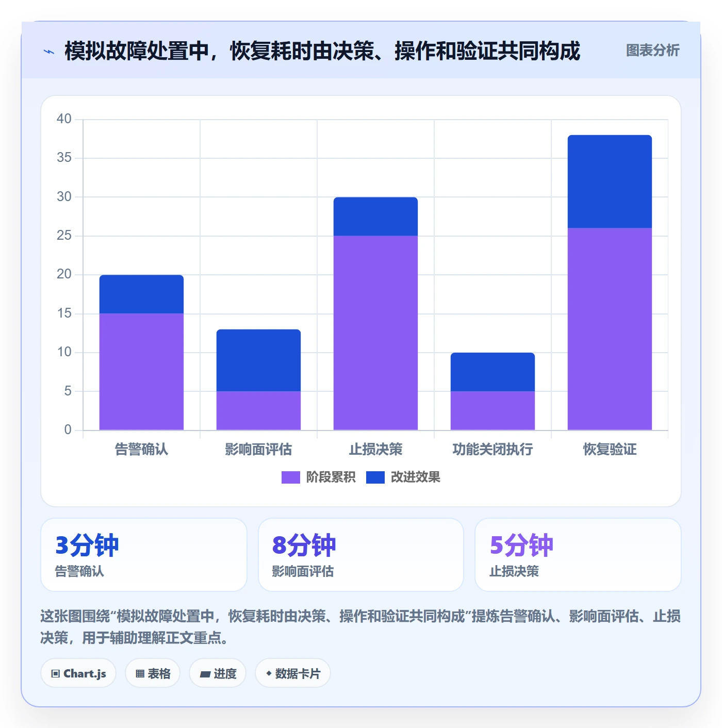This screenshot has height=728, width=722.
Task: Click the square icon in the Chart.js chip
Action: 56,674
